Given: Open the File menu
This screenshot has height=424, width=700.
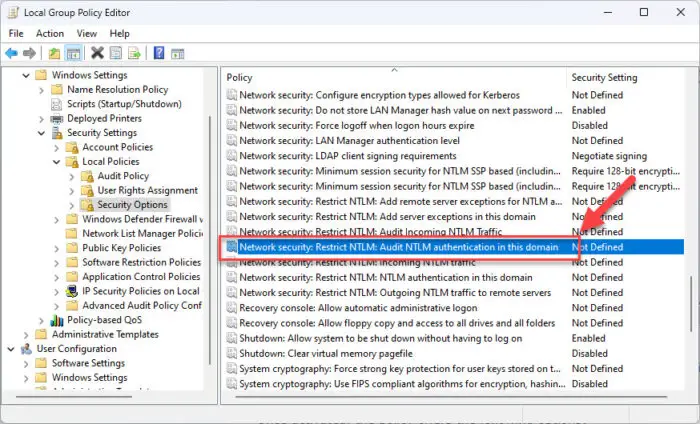Looking at the screenshot, I should (x=16, y=33).
